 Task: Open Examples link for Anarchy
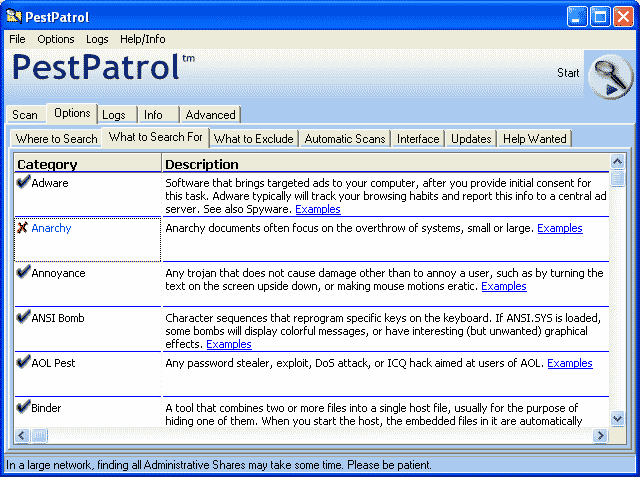560,228
